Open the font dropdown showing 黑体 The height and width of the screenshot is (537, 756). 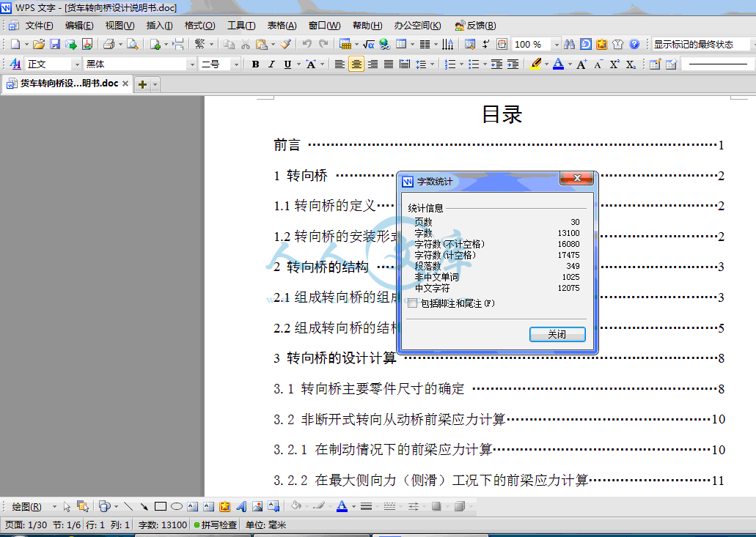(x=192, y=64)
